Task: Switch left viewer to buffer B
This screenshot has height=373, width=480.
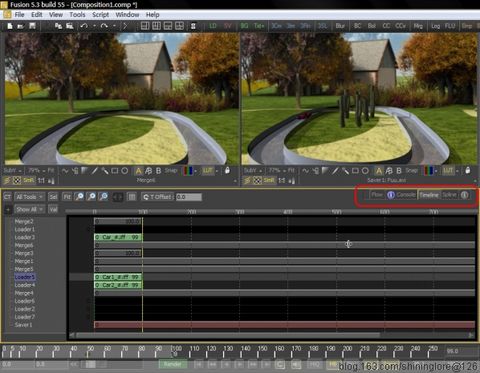Action: coord(158,171)
